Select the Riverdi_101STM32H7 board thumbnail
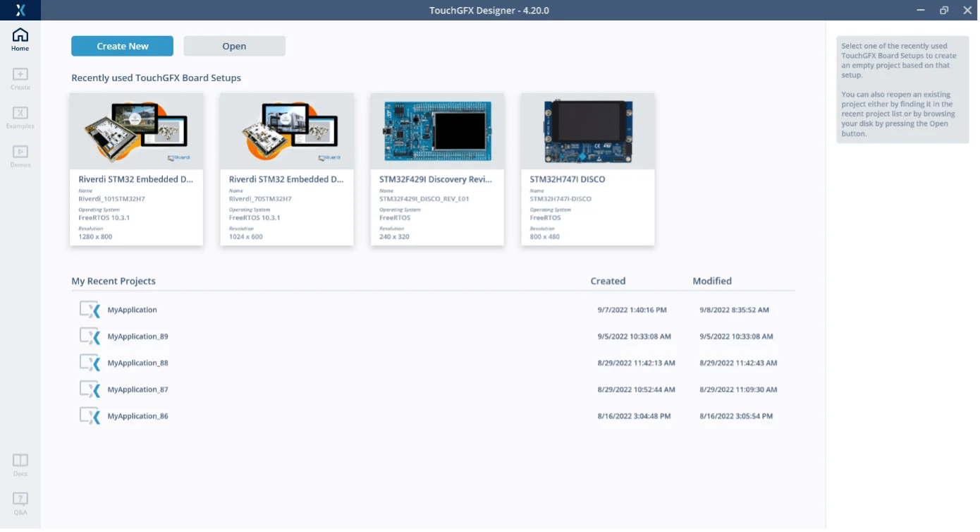980x532 pixels. pyautogui.click(x=137, y=131)
